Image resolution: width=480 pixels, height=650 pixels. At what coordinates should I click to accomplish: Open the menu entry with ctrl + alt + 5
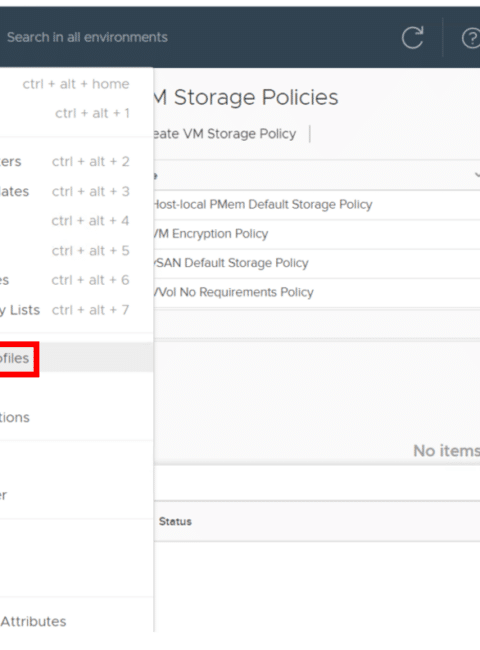(x=77, y=250)
